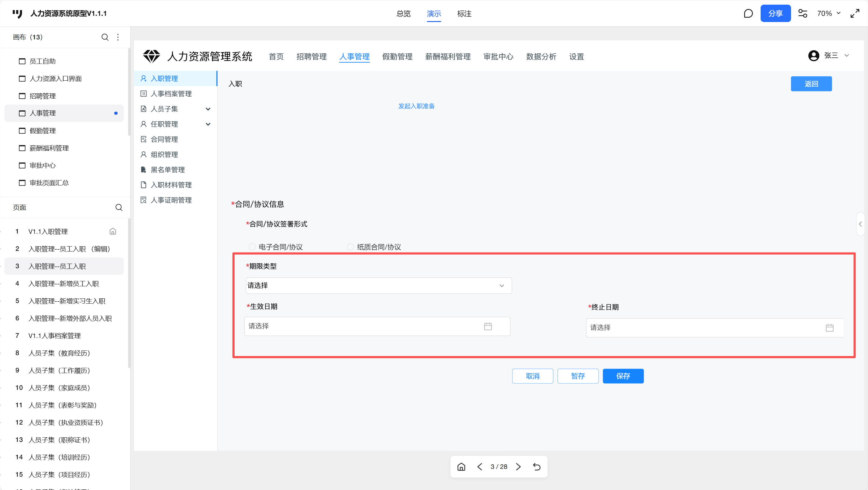
Task: Select the 纸质合同/协议 radio option
Action: [x=350, y=247]
